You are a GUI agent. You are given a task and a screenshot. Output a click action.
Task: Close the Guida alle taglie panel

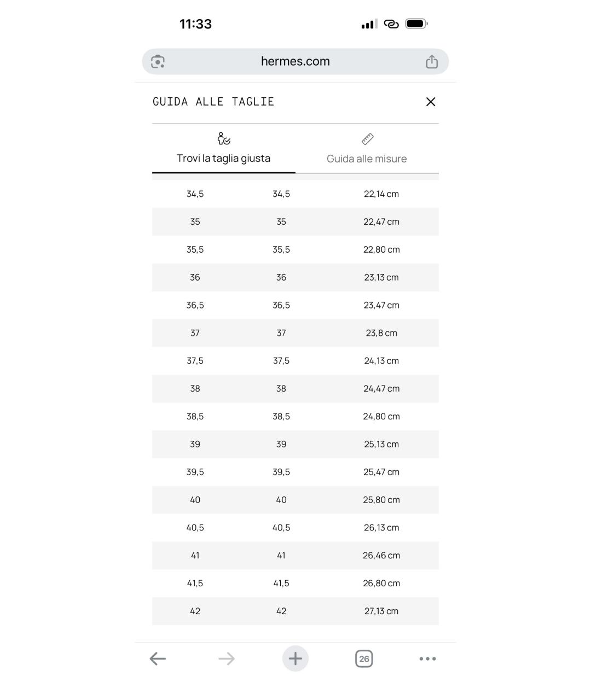tap(431, 102)
